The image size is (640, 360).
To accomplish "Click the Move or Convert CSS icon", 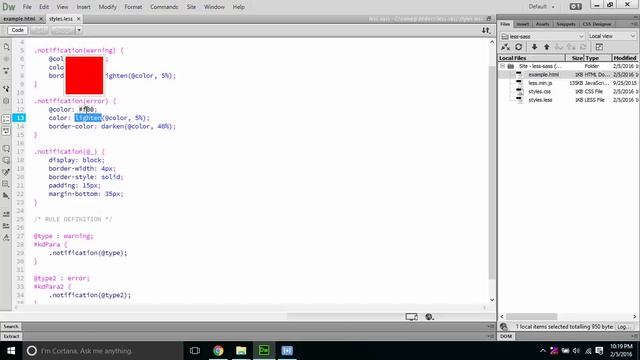I will point(6,196).
